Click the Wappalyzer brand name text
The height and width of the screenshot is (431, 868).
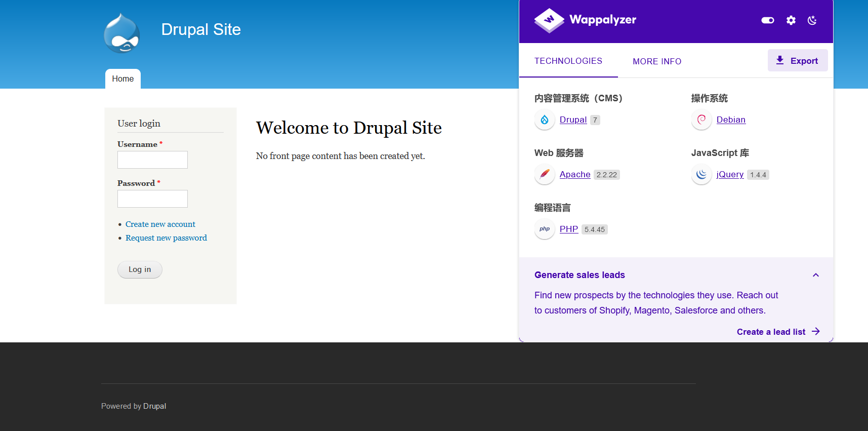tap(603, 20)
